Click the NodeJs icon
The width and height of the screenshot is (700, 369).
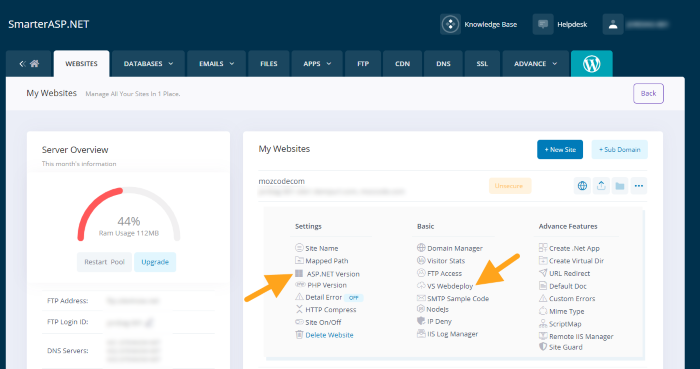point(420,309)
